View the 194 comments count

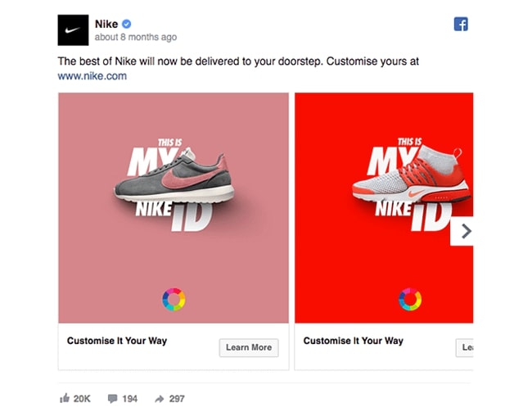129,398
